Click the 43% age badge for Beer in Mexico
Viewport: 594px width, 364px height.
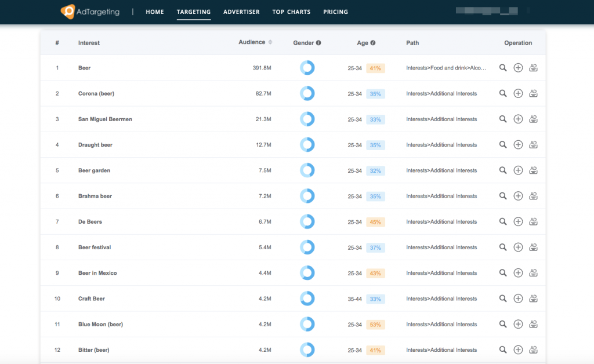pyautogui.click(x=375, y=273)
